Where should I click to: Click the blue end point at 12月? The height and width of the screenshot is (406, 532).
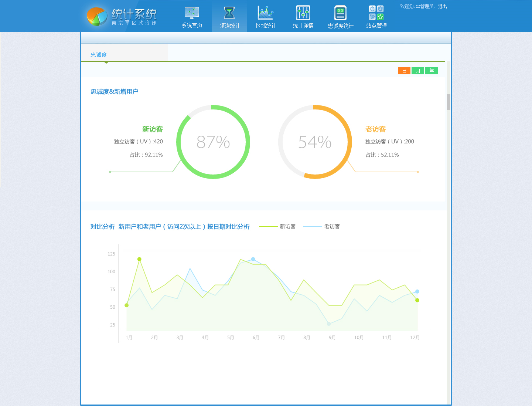(417, 291)
